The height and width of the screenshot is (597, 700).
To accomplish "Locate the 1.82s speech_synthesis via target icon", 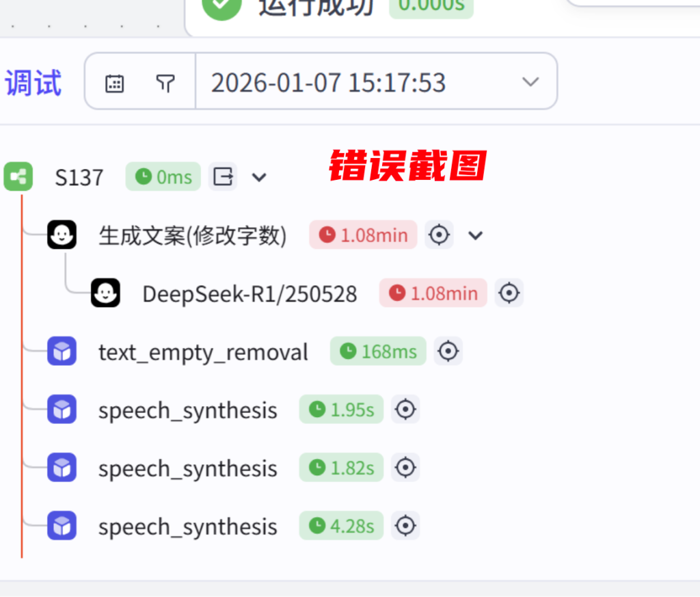I will pos(405,468).
